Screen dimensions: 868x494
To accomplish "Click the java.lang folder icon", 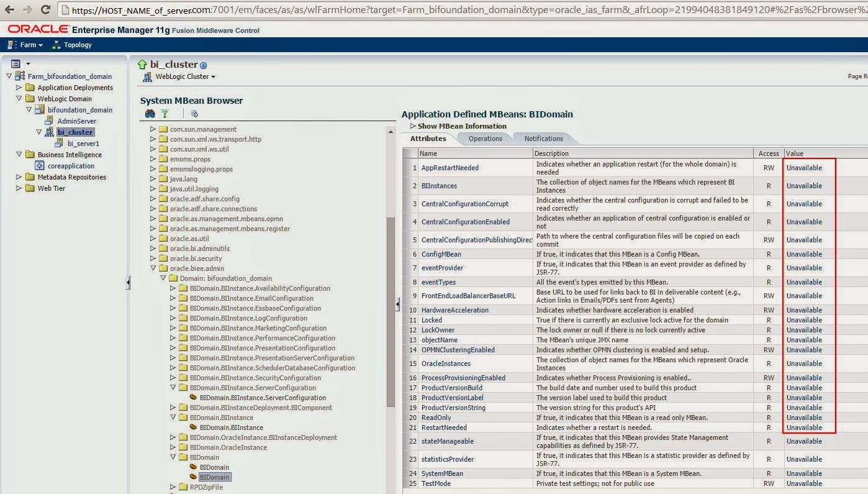I will tap(164, 179).
